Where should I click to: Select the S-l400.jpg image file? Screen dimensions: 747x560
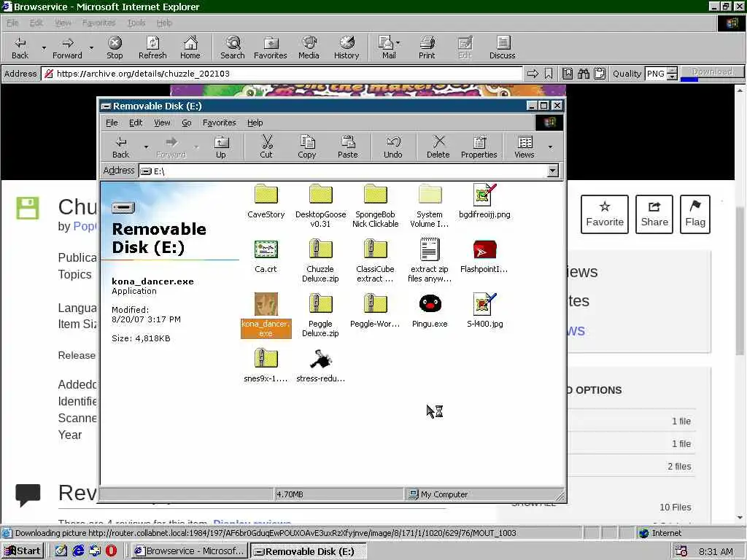(x=484, y=311)
